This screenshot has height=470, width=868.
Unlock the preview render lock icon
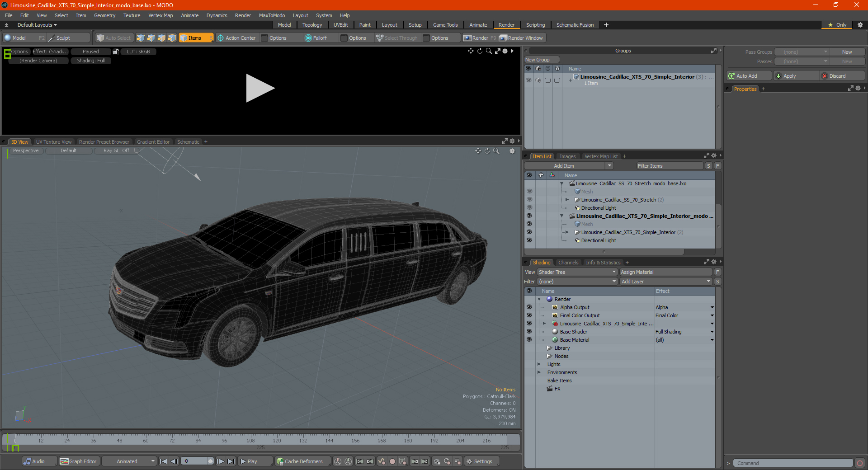pyautogui.click(x=116, y=52)
